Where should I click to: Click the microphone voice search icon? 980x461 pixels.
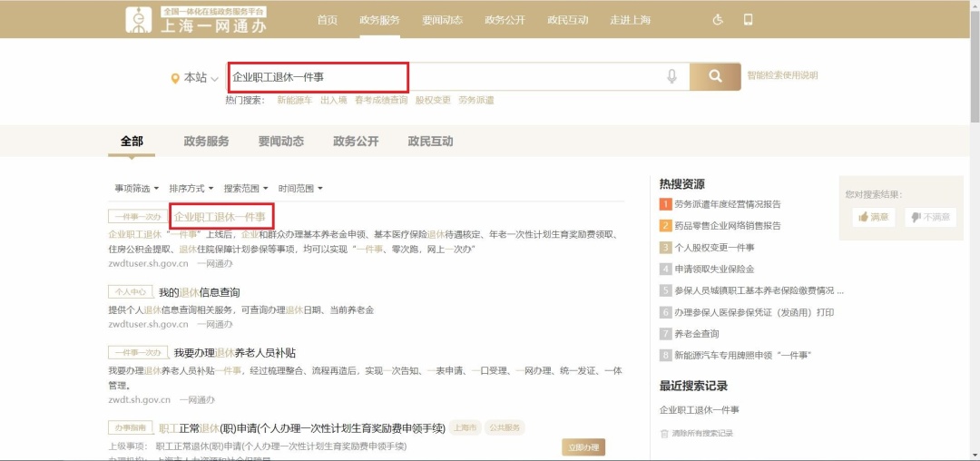tap(671, 77)
